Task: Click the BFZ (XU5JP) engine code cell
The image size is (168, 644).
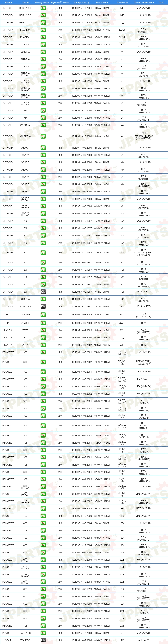Action: pos(144,508)
